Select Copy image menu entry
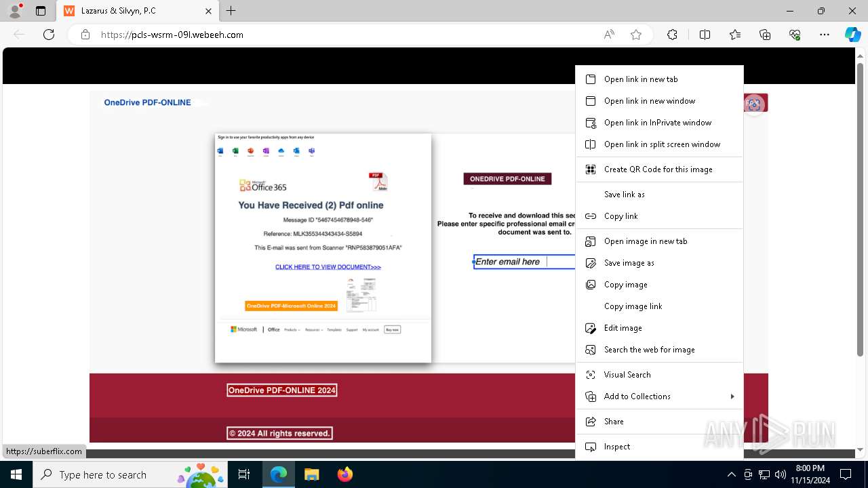Screen dimensions: 868x488 point(659,285)
